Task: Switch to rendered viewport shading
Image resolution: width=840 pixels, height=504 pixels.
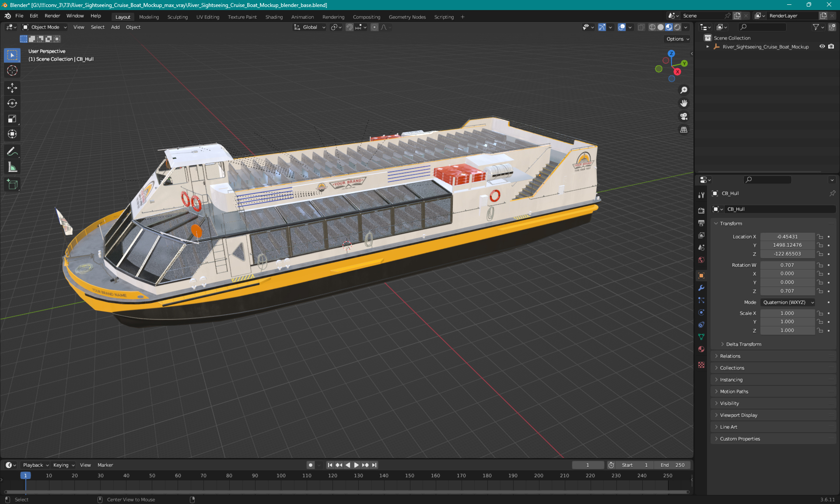Action: tap(677, 27)
